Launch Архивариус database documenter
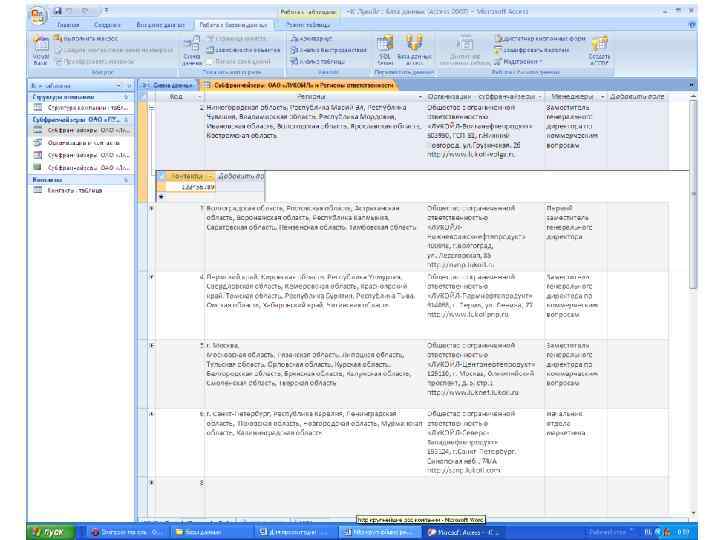 pos(311,39)
